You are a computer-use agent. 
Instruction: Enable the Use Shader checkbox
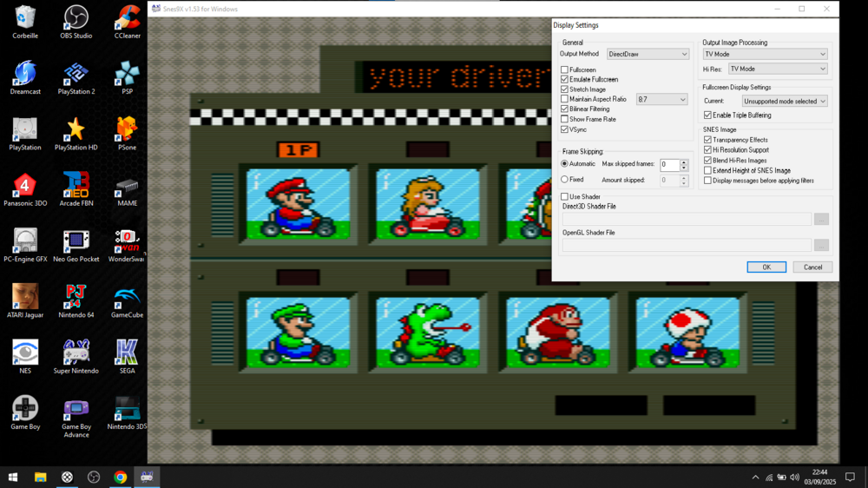pos(565,196)
